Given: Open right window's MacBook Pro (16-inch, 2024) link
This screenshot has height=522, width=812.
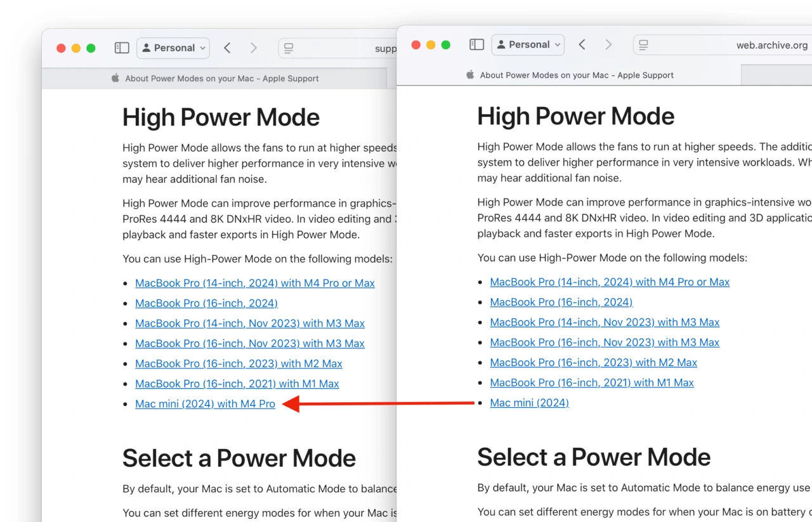Looking at the screenshot, I should [x=561, y=302].
